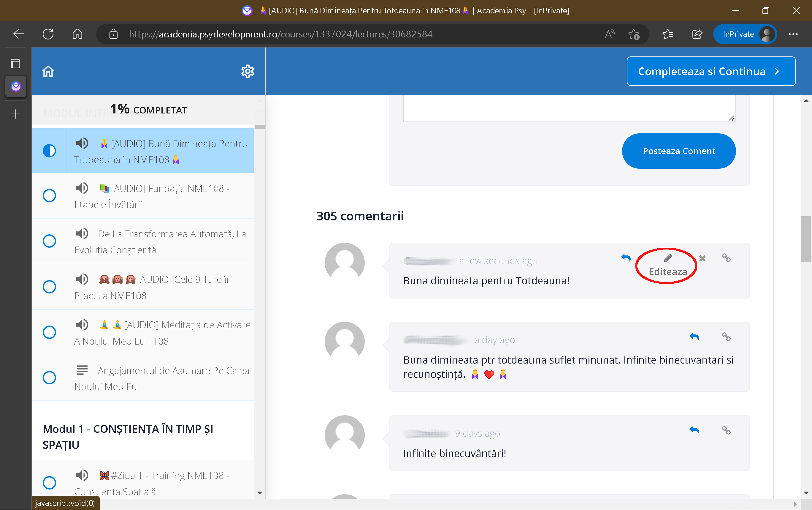Toggle completion circle for Cele 9 Tare lecture
Viewport: 812px width, 510px height.
pyautogui.click(x=49, y=287)
